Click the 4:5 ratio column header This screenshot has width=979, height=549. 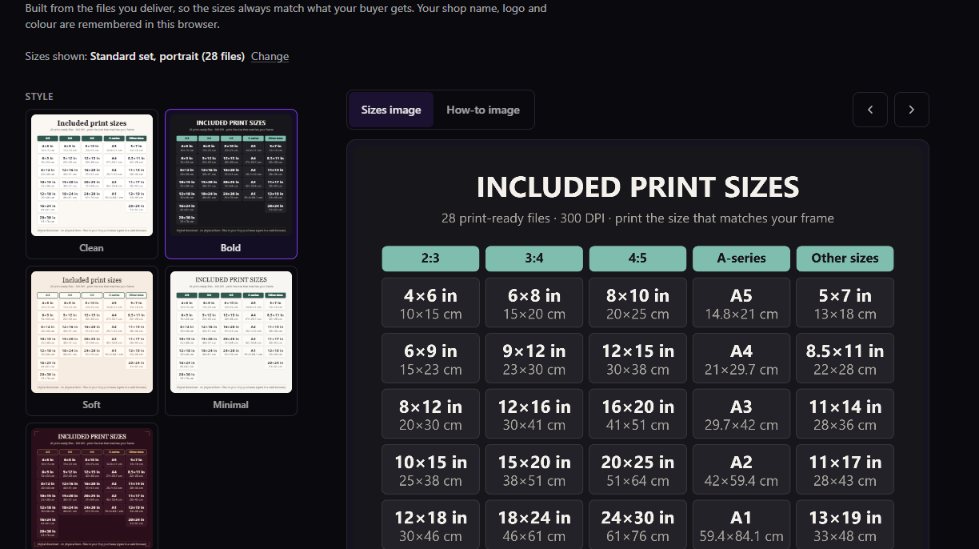click(637, 259)
